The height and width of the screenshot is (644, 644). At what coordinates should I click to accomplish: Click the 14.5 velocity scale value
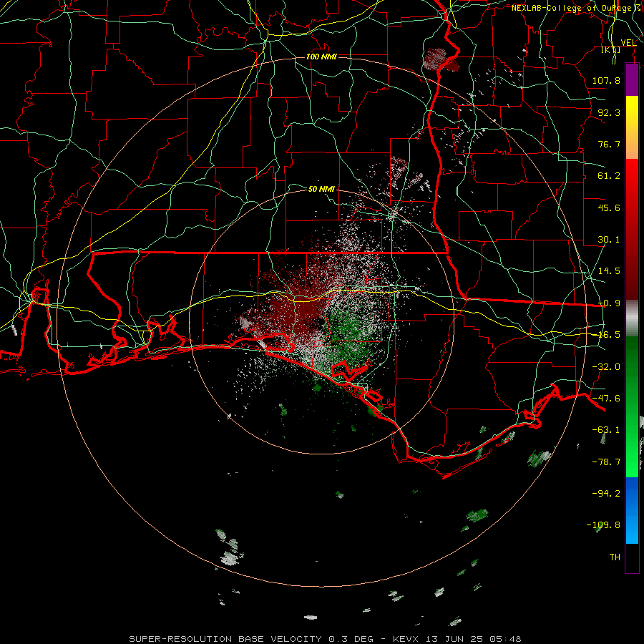click(609, 271)
